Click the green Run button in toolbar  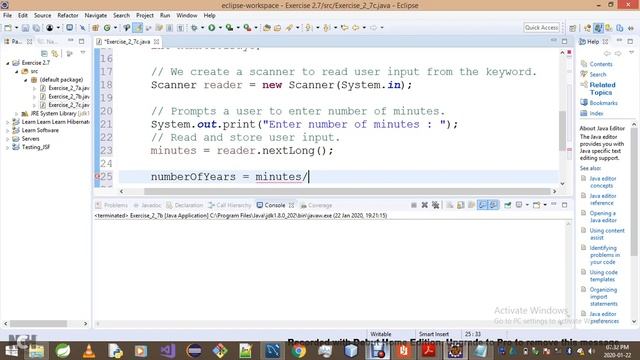pyautogui.click(x=211, y=28)
